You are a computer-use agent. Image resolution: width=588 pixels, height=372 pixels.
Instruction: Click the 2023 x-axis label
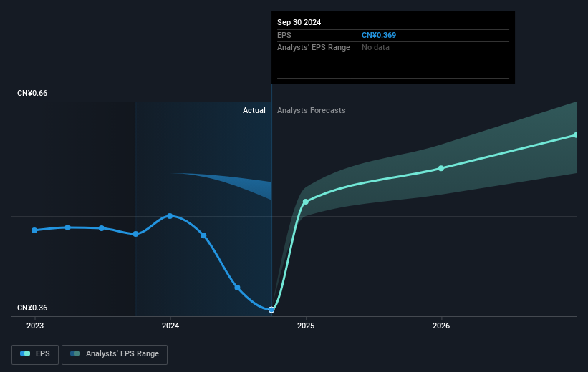[35, 326]
